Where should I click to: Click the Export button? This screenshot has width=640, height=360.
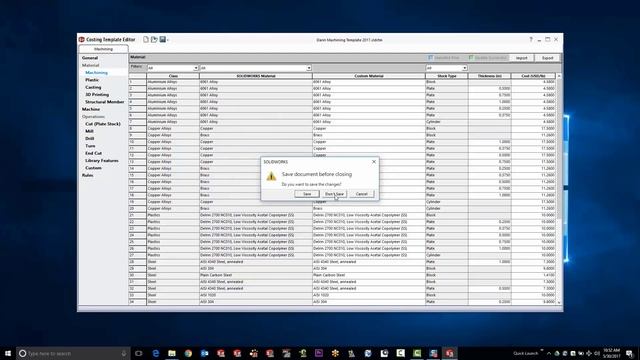click(547, 58)
